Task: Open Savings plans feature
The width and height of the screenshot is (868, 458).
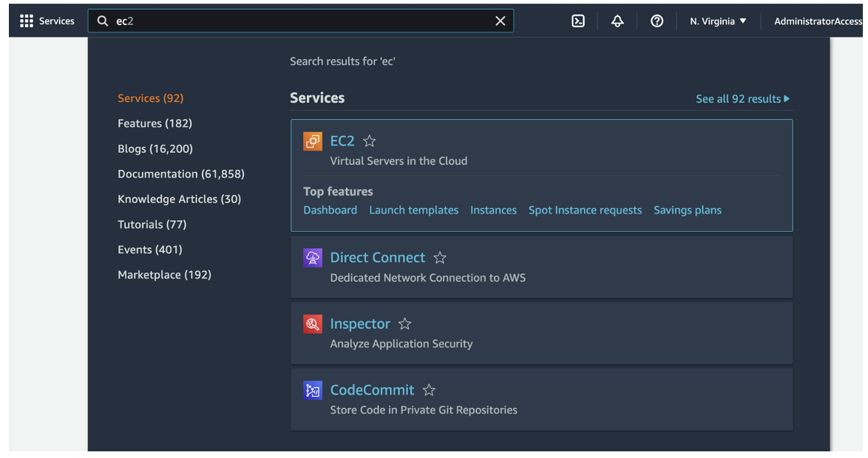Action: 688,211
